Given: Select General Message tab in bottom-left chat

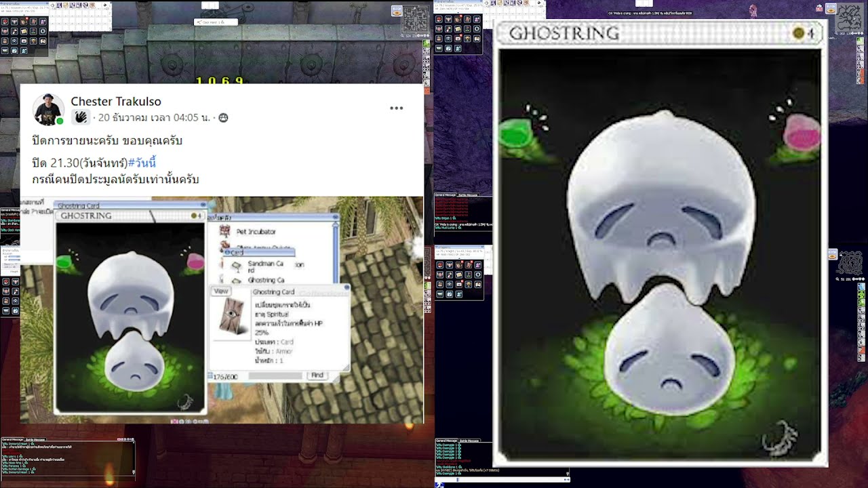Looking at the screenshot, I should coord(12,440).
